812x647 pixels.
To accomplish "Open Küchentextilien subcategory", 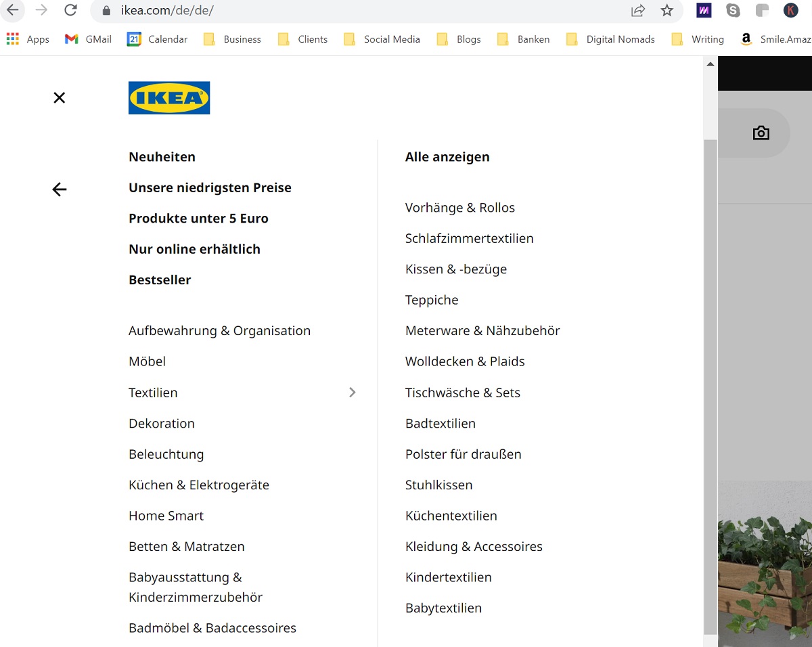I will (x=451, y=516).
